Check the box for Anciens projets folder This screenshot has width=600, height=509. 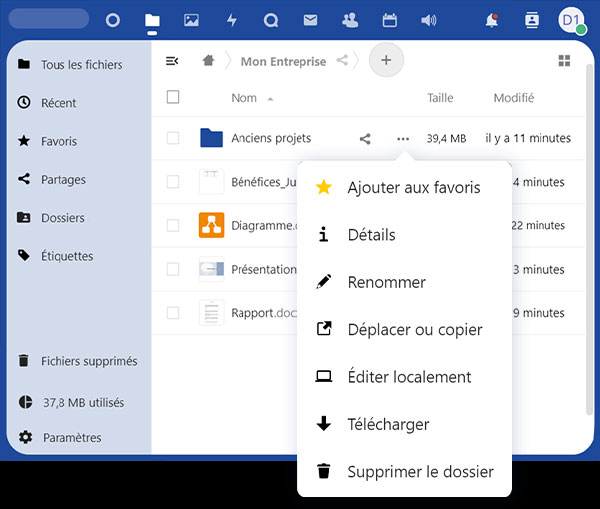[x=173, y=139]
